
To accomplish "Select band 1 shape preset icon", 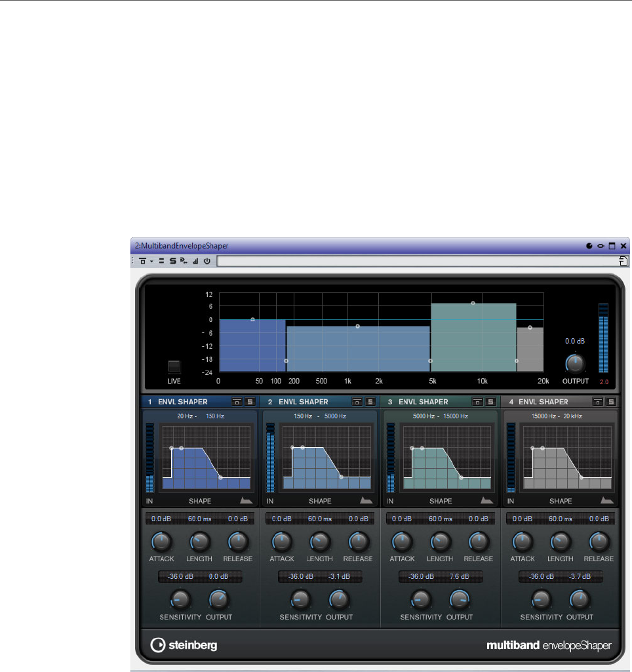I will pos(247,500).
